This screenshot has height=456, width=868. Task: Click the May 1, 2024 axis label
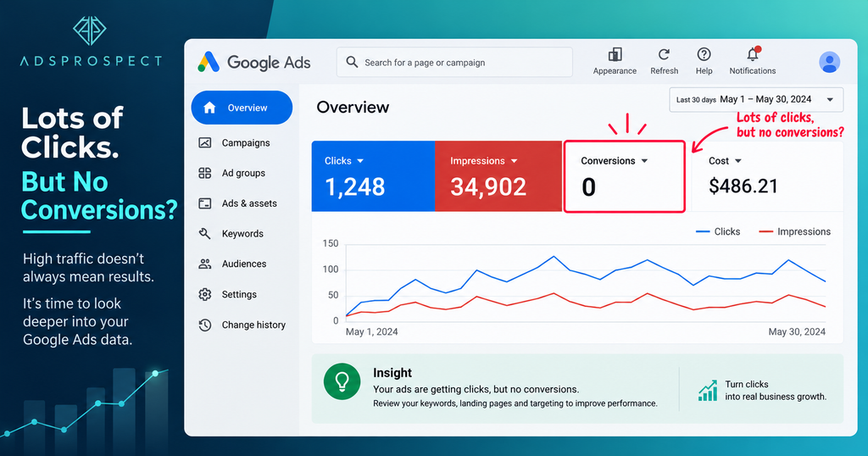(371, 332)
